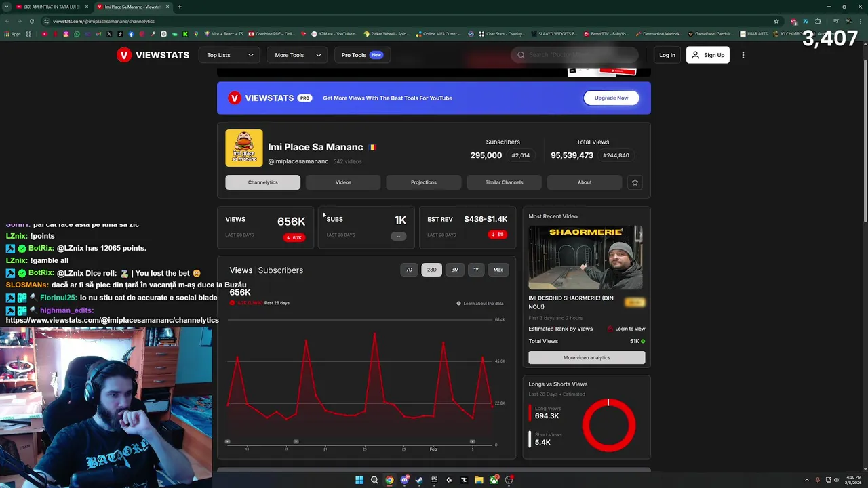This screenshot has height=488, width=868.
Task: Click the Longs vs Shorts donut chart
Action: (608, 425)
